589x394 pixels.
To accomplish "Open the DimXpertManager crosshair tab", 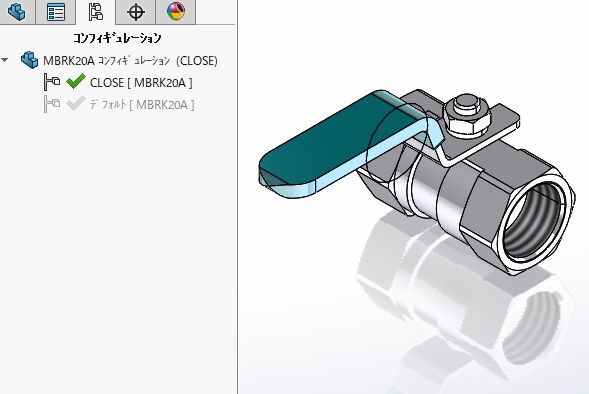I will pyautogui.click(x=136, y=11).
